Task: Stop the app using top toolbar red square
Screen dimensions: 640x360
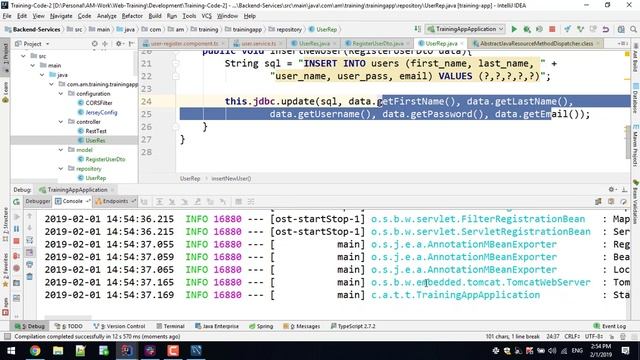Action: [x=552, y=29]
